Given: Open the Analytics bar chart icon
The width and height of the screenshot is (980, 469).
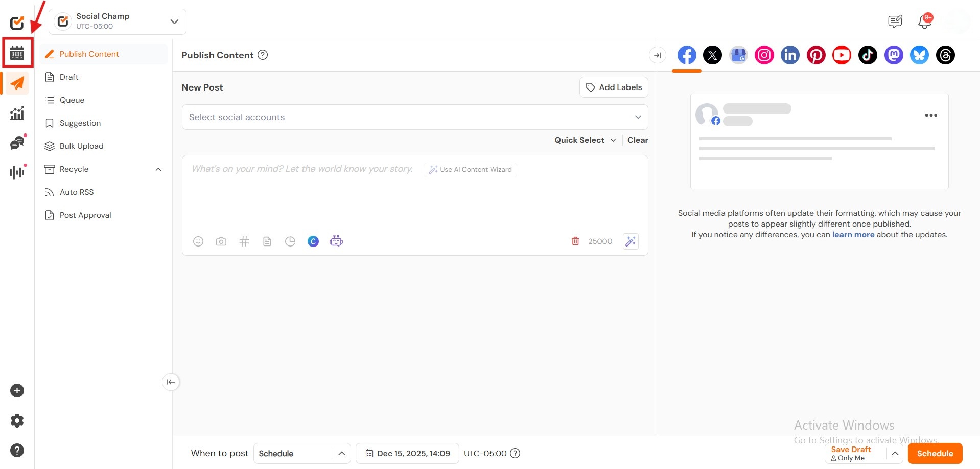Looking at the screenshot, I should pyautogui.click(x=17, y=113).
